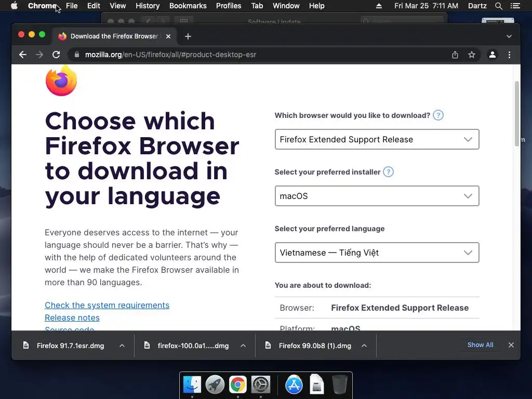Open the Vietnamese language dropdown

(377, 253)
